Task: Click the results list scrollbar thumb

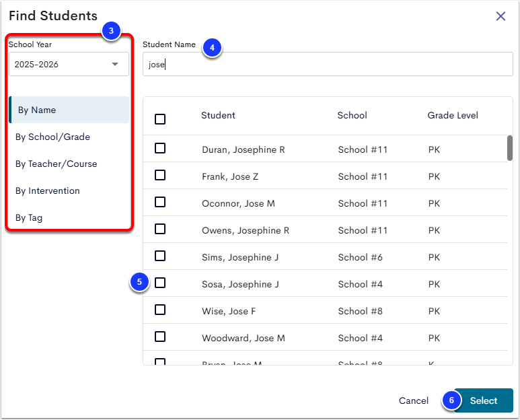Action: coord(510,148)
